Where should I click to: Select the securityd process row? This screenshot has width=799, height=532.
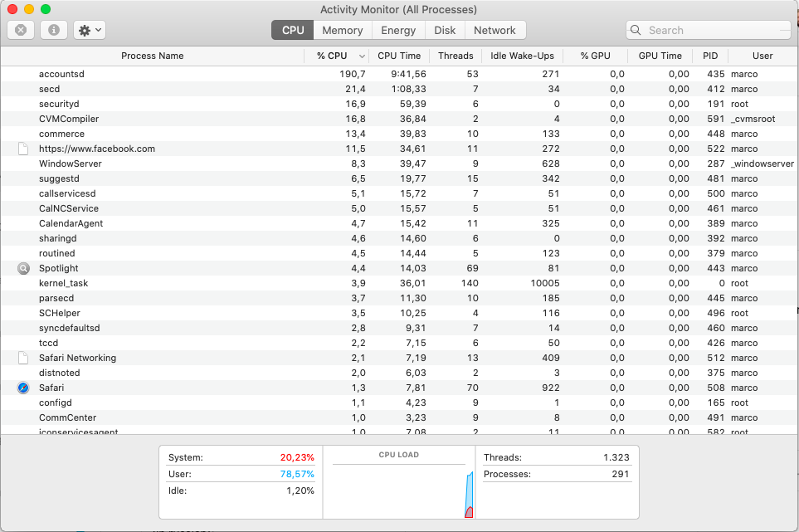(x=399, y=104)
